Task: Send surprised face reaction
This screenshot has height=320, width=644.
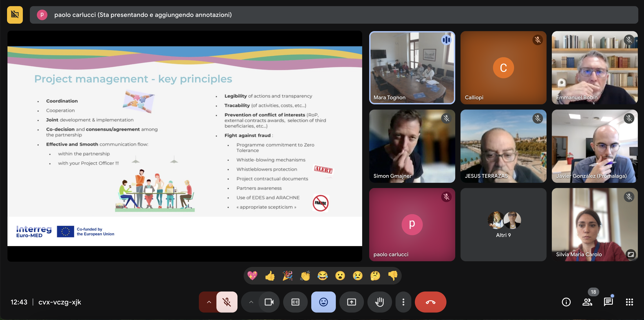Action: (340, 276)
